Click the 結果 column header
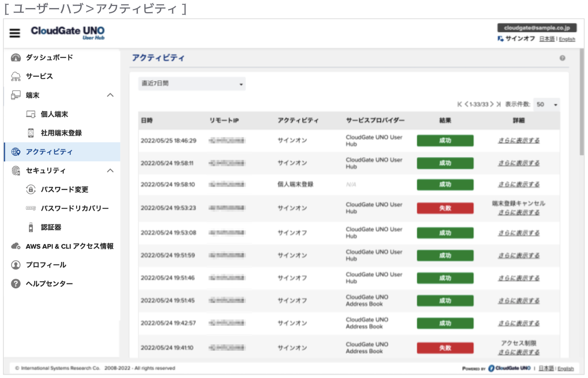 pyautogui.click(x=445, y=121)
